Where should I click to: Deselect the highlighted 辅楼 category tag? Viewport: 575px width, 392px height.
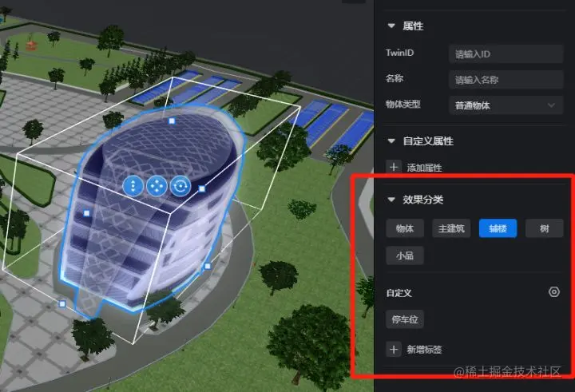pos(498,228)
